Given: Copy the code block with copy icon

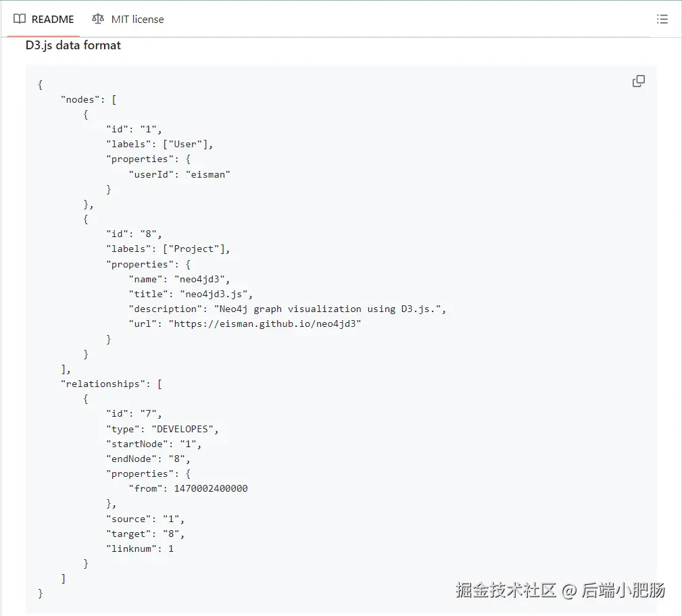Looking at the screenshot, I should tap(639, 81).
